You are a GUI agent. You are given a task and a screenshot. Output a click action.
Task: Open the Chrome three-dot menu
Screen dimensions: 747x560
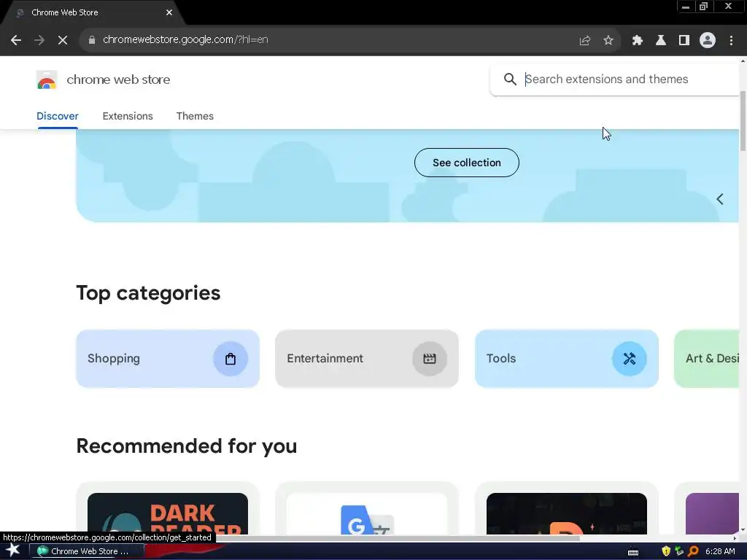pos(731,40)
